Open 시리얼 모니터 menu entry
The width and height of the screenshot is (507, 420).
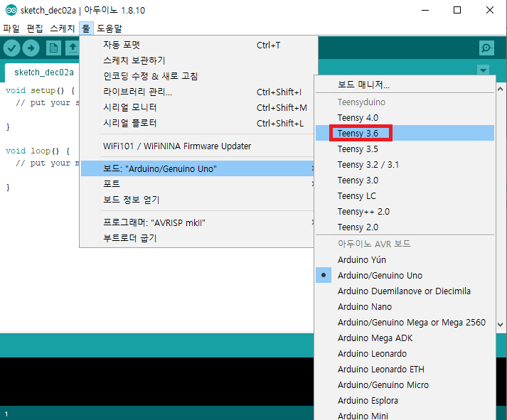click(197, 107)
